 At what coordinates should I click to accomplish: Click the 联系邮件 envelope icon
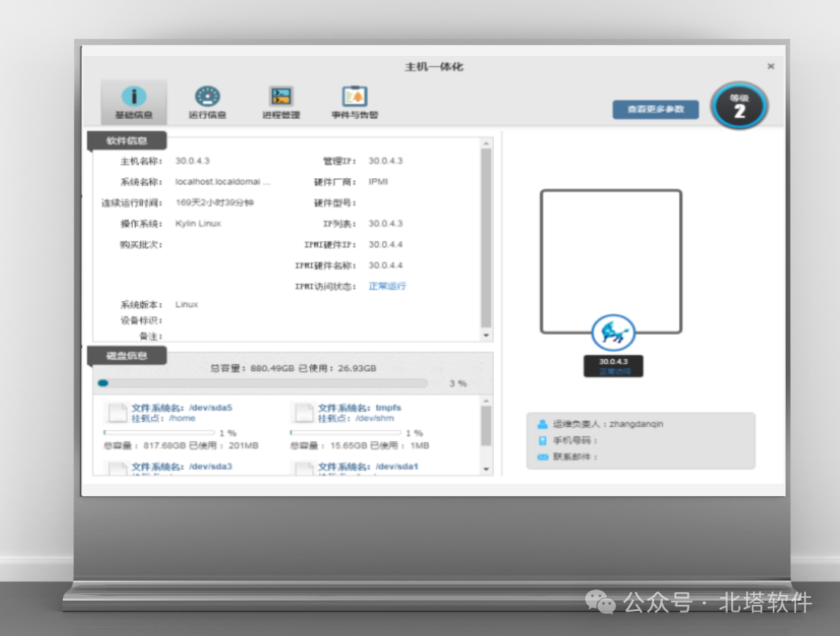543,457
